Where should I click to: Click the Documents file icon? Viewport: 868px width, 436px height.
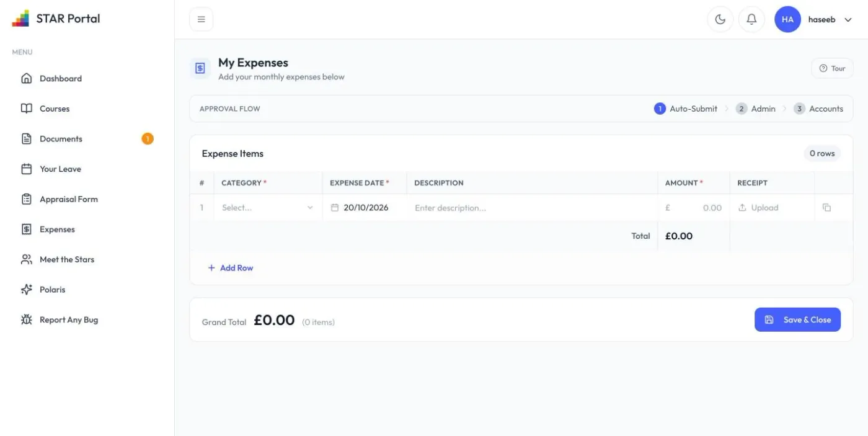tap(26, 139)
